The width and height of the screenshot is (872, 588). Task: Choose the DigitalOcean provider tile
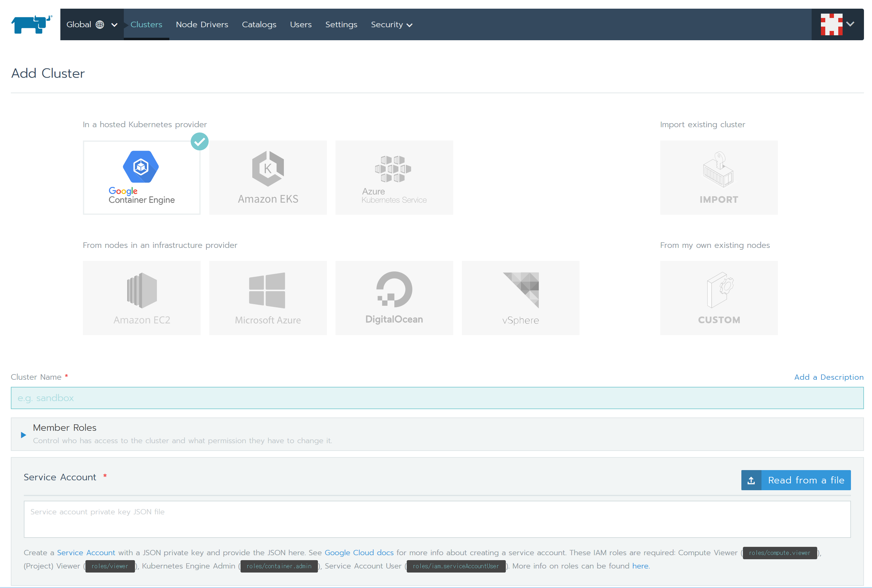(394, 298)
